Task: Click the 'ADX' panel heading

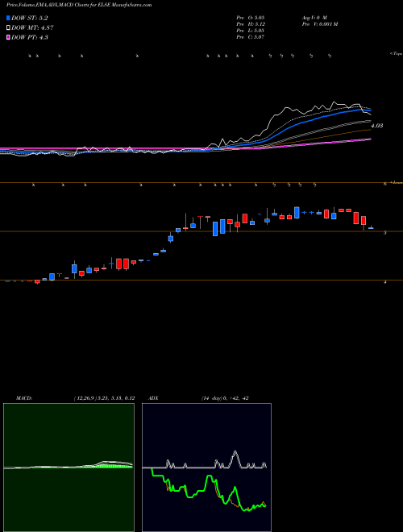Action: point(154,398)
